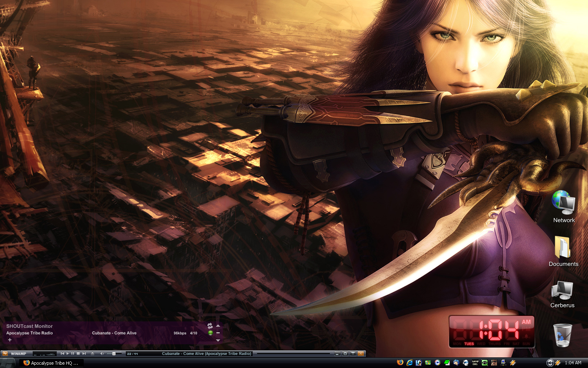The image size is (588, 368).
Task: Click the Winamp eject/open file button
Action: [x=92, y=353]
